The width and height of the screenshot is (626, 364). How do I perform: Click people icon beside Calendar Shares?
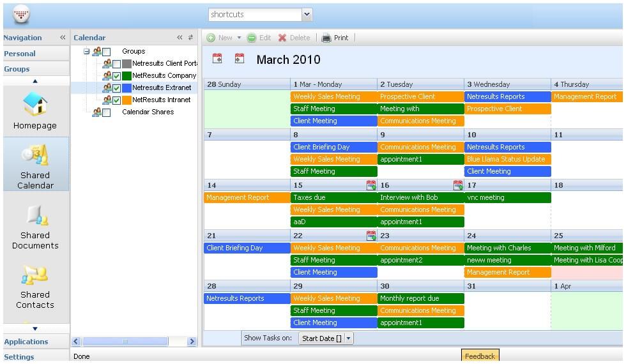96,112
